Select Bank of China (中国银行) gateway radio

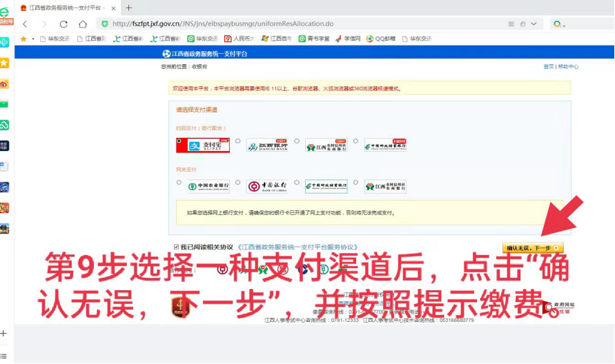point(238,183)
